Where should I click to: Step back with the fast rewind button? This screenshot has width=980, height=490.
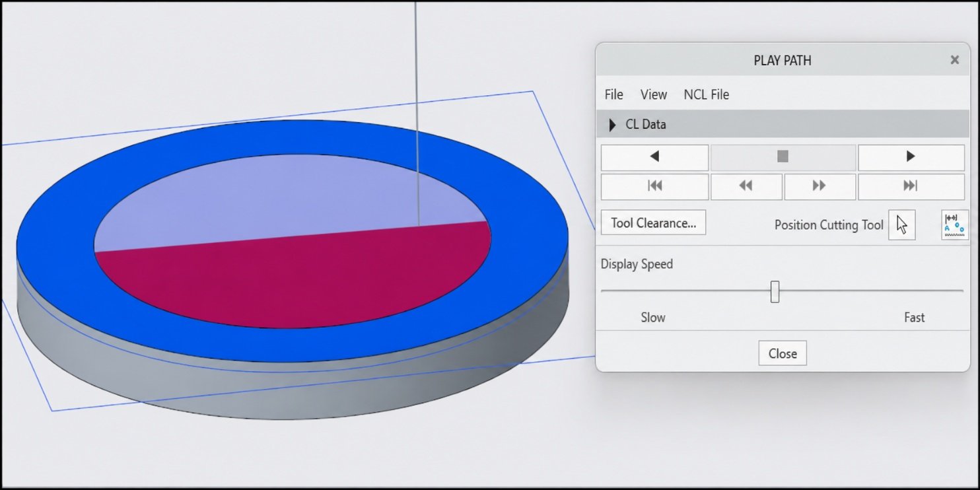tap(746, 186)
